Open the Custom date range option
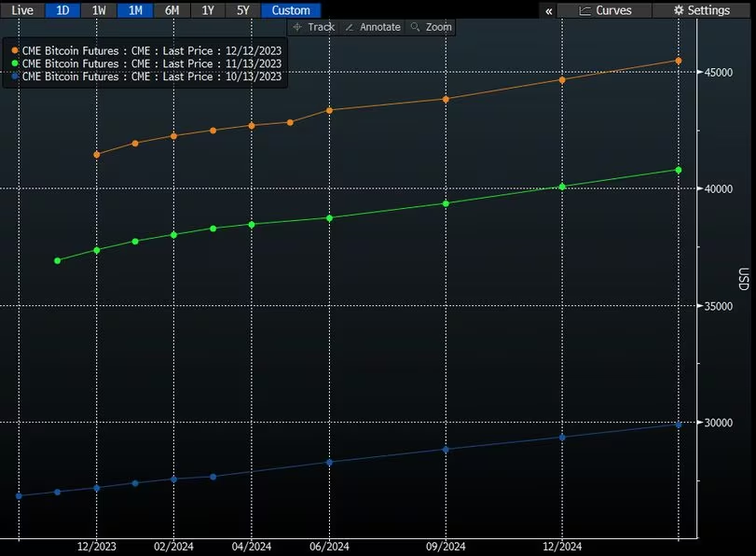 291,10
